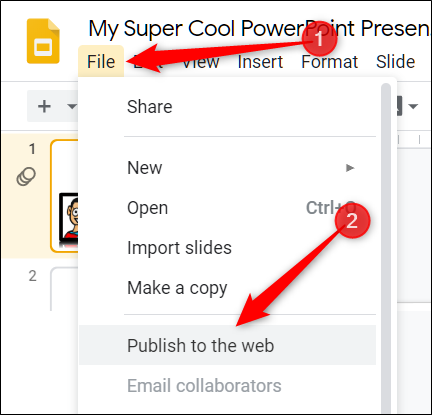This screenshot has width=432, height=415.
Task: Open the Format menu
Action: [329, 62]
